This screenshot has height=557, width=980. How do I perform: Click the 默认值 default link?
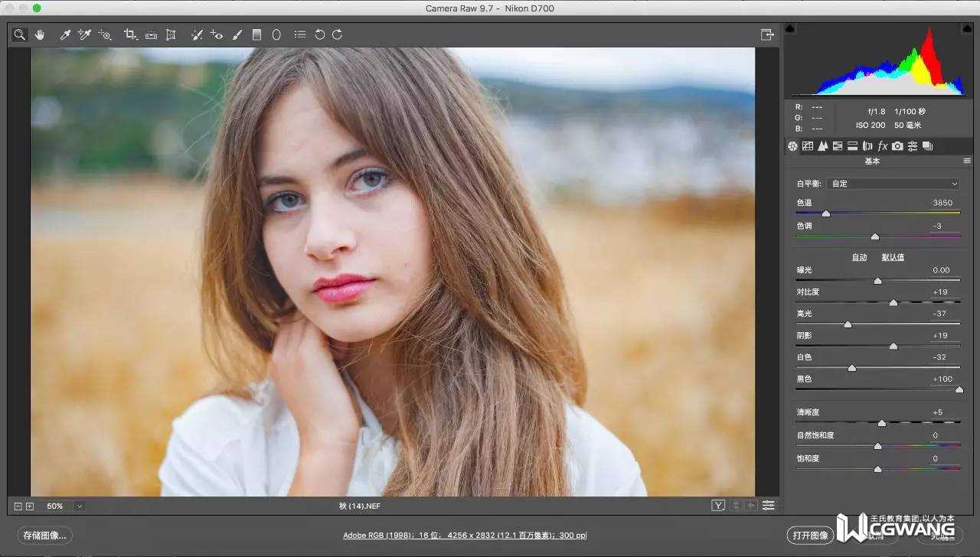click(x=893, y=257)
